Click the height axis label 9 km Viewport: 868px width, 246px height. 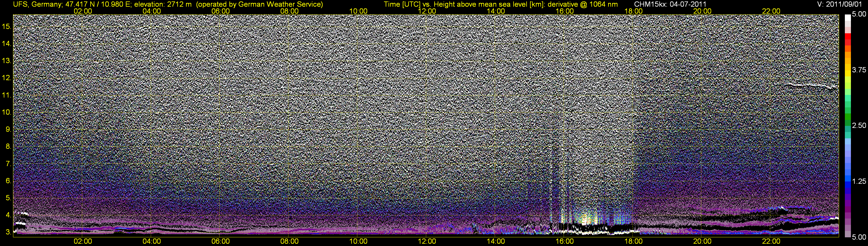pos(8,129)
